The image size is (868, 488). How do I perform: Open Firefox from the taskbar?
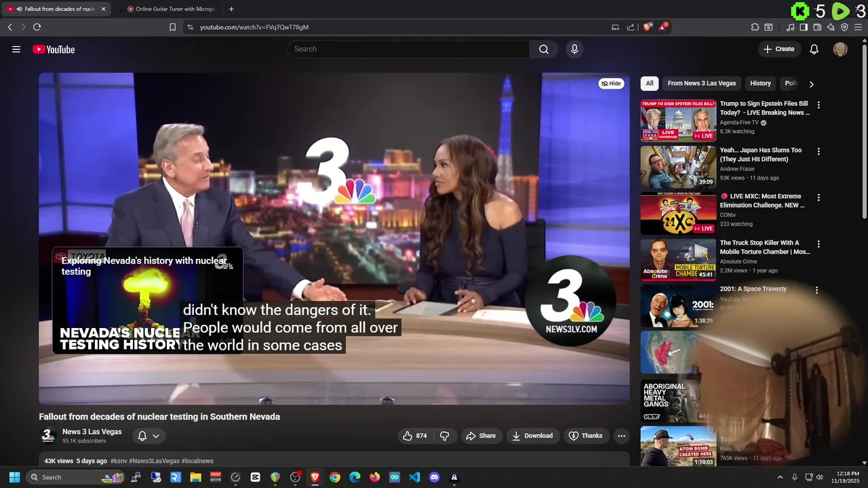(375, 477)
